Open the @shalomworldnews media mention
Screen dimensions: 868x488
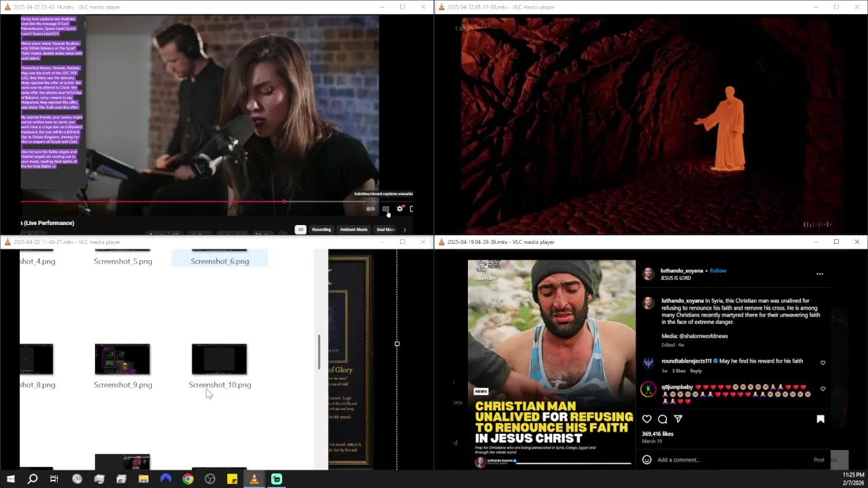[703, 336]
